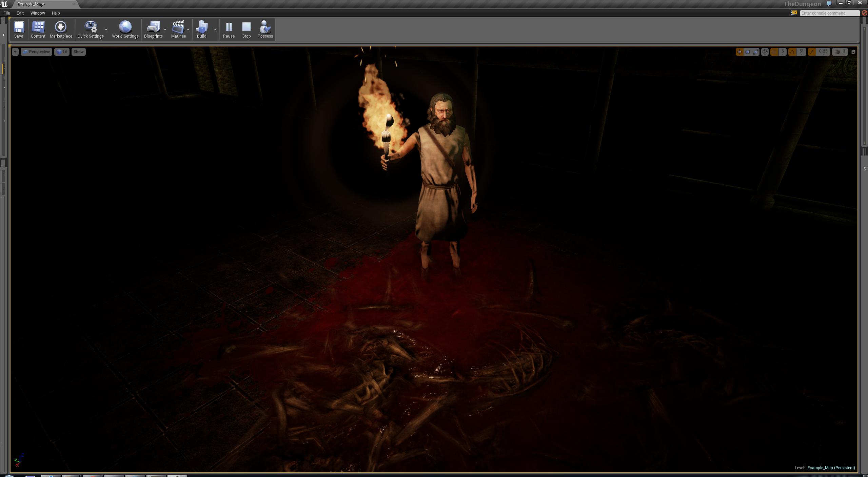Toggle grid snapping in viewport
The image size is (868, 477).
(x=774, y=52)
